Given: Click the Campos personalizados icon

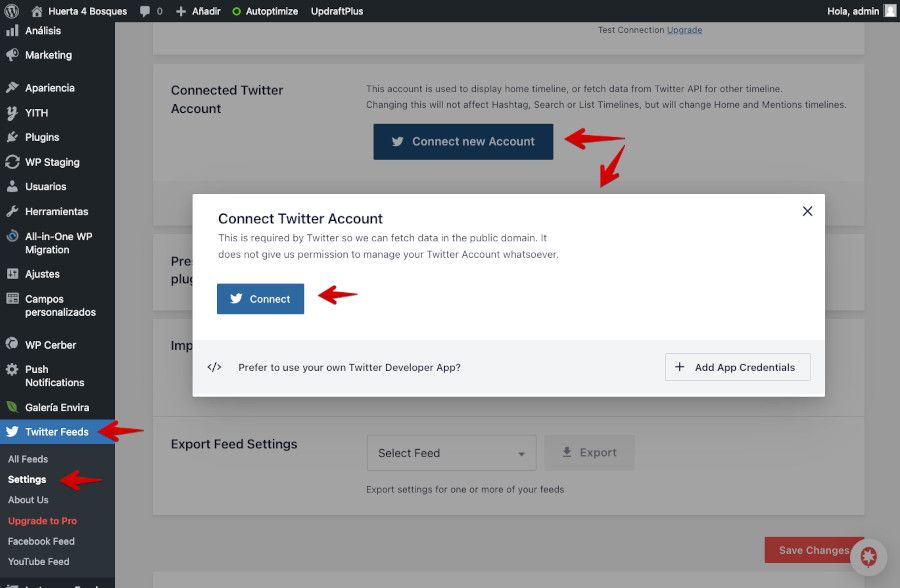Looking at the screenshot, I should point(12,298).
